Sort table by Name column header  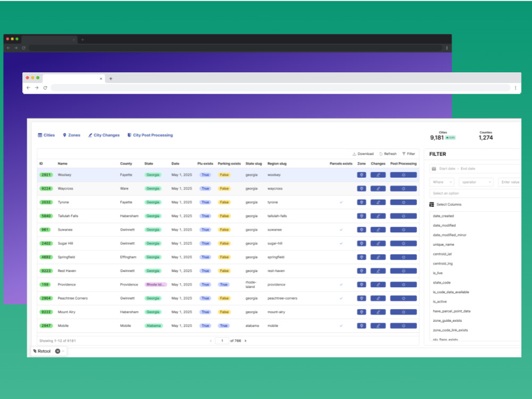(62, 163)
